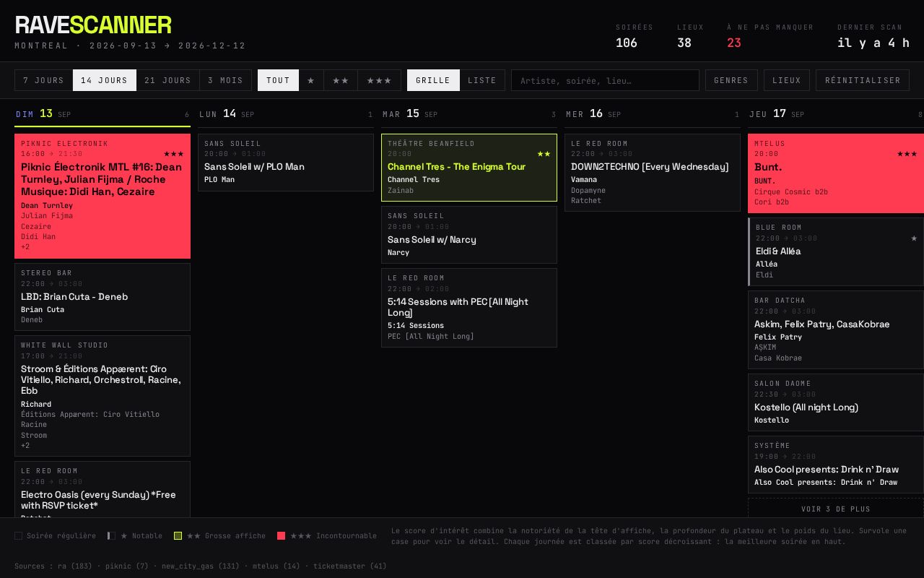Click the red Incontournable legend swatch
The width and height of the screenshot is (924, 578).
[282, 536]
